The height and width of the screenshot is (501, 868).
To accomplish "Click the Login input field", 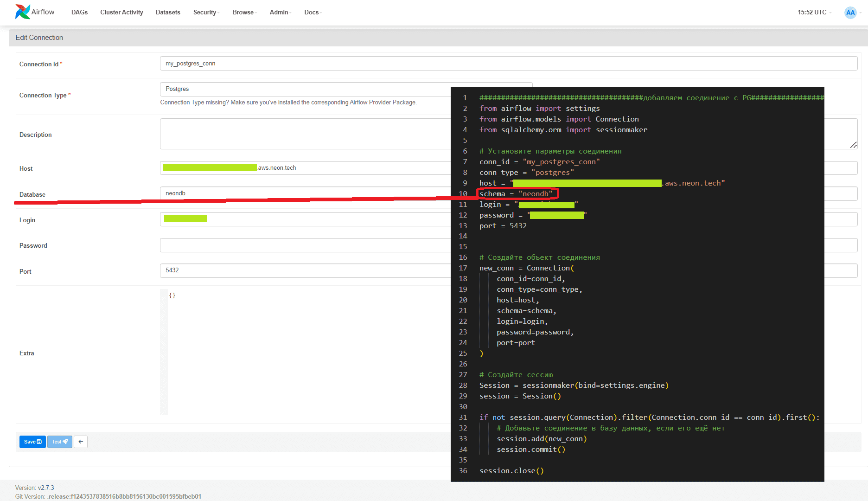I will click(305, 219).
